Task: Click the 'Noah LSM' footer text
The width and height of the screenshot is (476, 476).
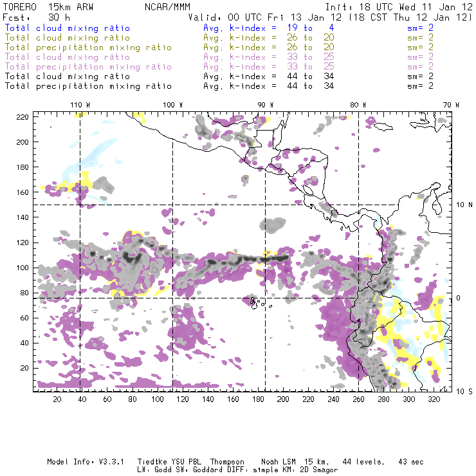Action: point(279,462)
